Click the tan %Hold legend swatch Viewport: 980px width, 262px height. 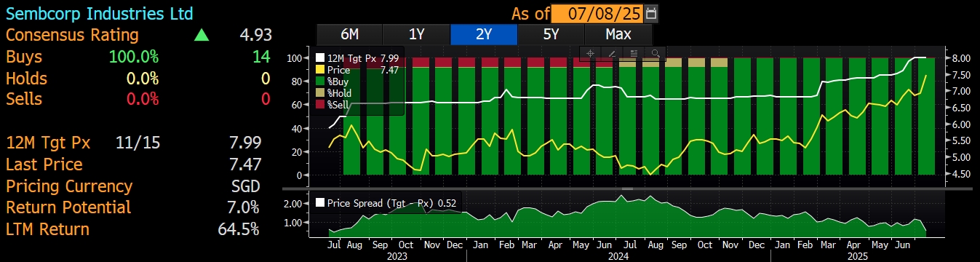point(321,93)
